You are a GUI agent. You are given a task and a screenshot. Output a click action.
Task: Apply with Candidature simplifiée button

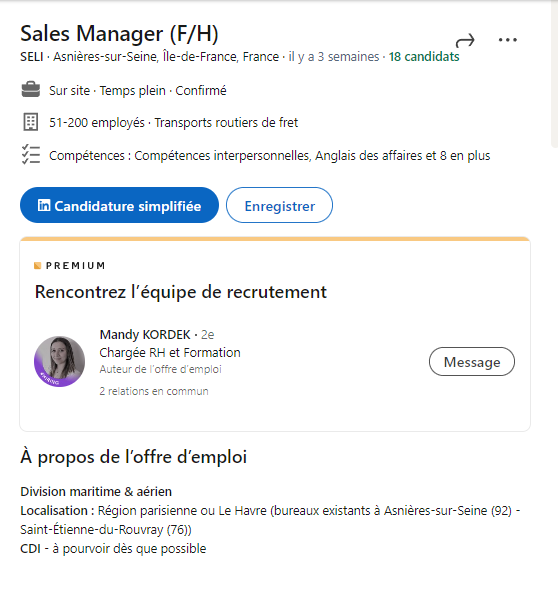tap(120, 205)
